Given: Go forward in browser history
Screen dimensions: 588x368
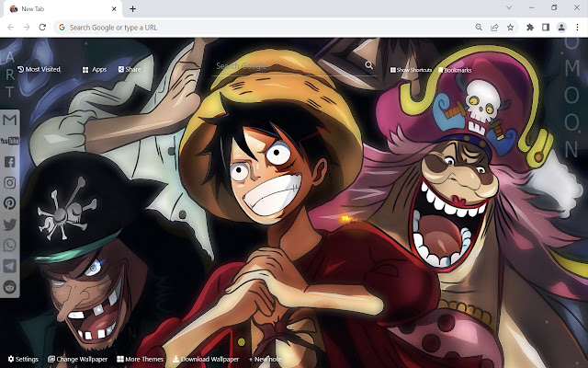Looking at the screenshot, I should (27, 27).
